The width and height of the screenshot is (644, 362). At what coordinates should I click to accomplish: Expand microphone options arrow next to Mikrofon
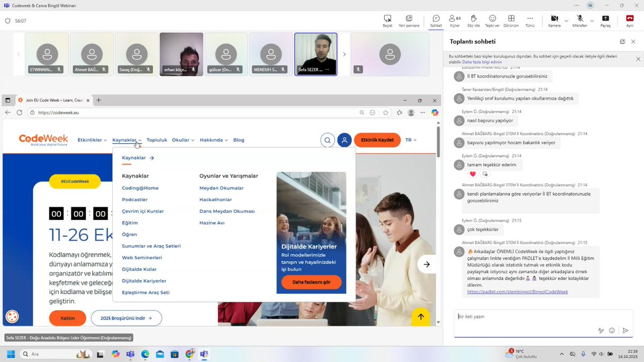(x=592, y=21)
